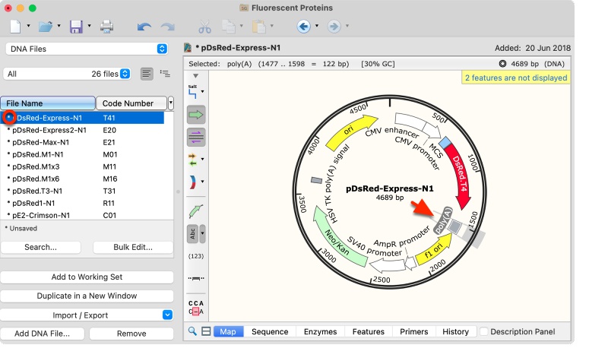Click the feather icon in side toolbar
This screenshot has height=364, width=608.
196,211
